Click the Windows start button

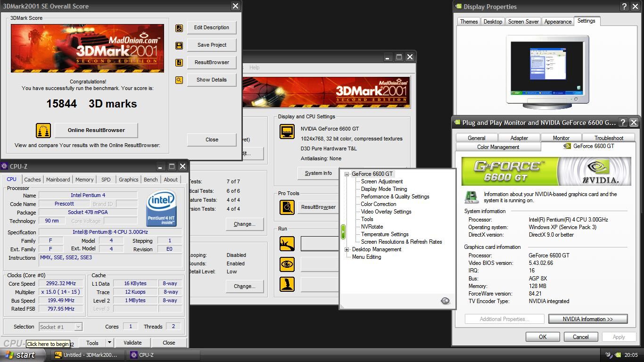tap(24, 355)
